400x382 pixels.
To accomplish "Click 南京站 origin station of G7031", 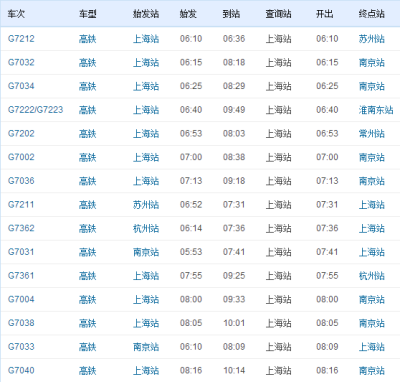I will pyautogui.click(x=146, y=252).
